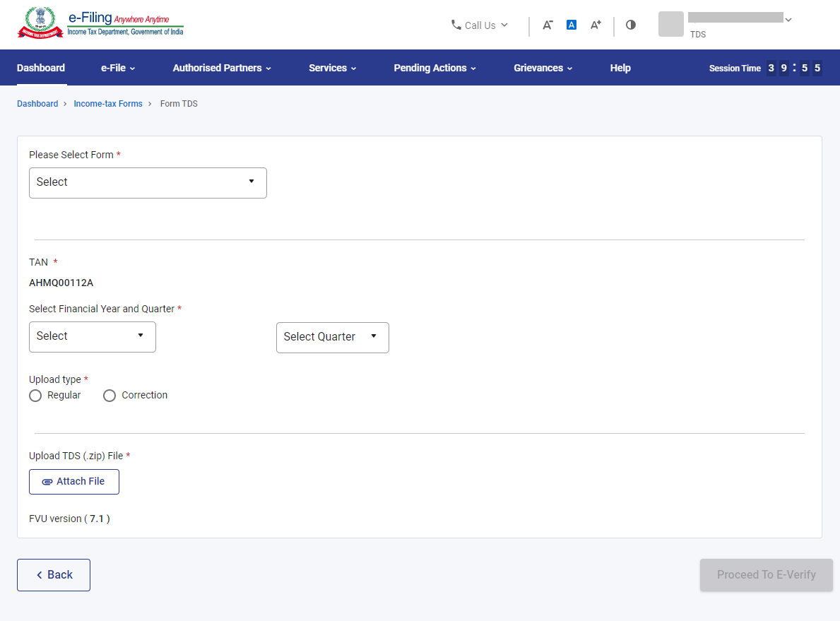Decrease font size with the A- icon
Image resolution: width=840 pixels, height=621 pixels.
(548, 25)
